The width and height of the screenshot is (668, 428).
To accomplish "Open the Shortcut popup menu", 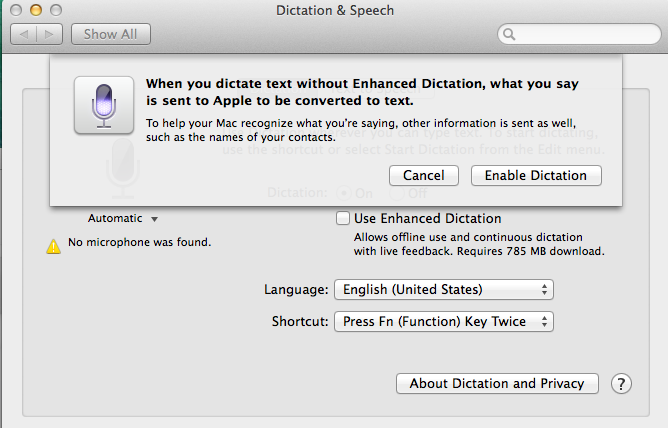I will (444, 322).
